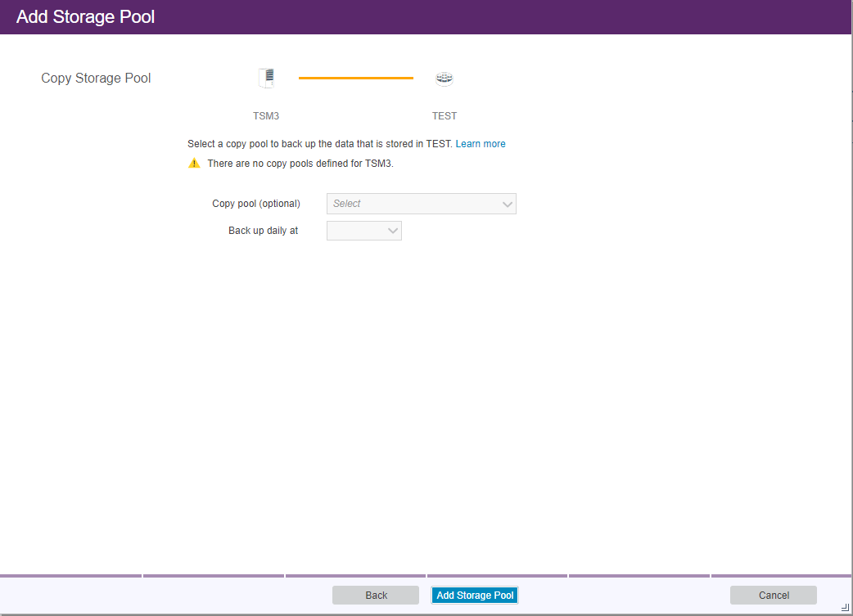Cancel the Add Storage Pool wizard
The height and width of the screenshot is (616, 853).
[773, 596]
